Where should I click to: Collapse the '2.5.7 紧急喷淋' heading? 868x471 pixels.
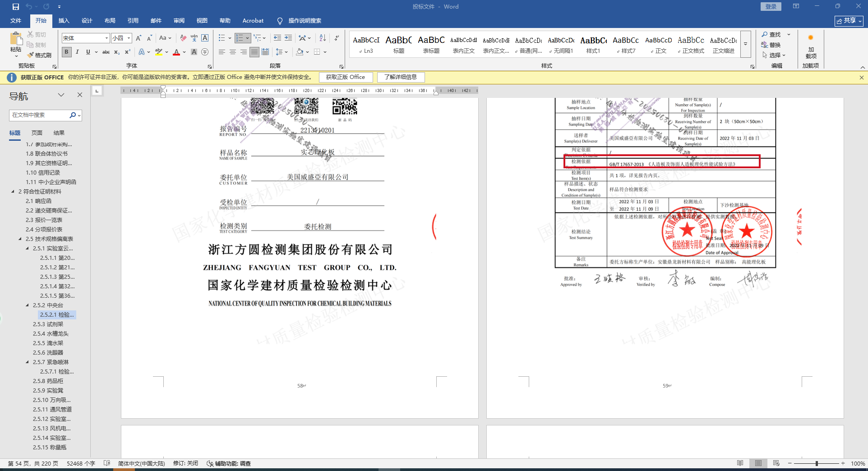point(27,362)
